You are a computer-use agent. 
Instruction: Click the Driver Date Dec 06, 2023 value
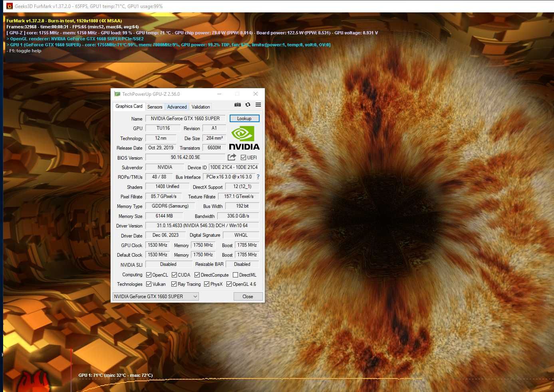[x=166, y=235]
